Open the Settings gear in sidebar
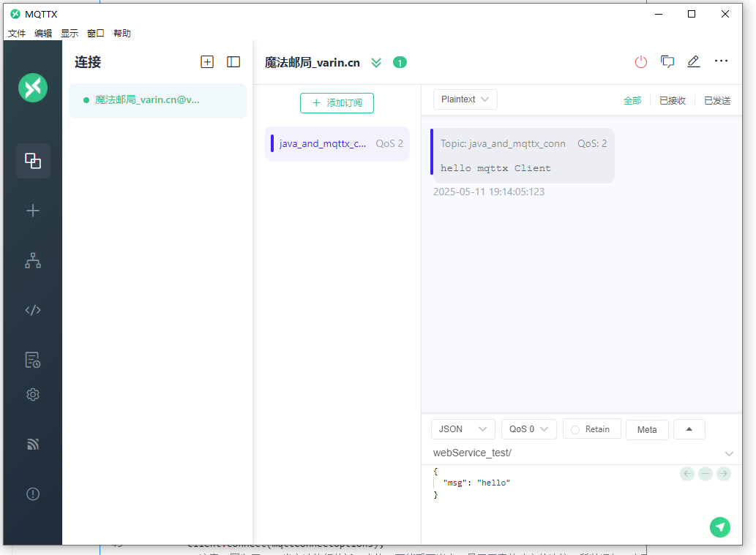 (x=33, y=395)
